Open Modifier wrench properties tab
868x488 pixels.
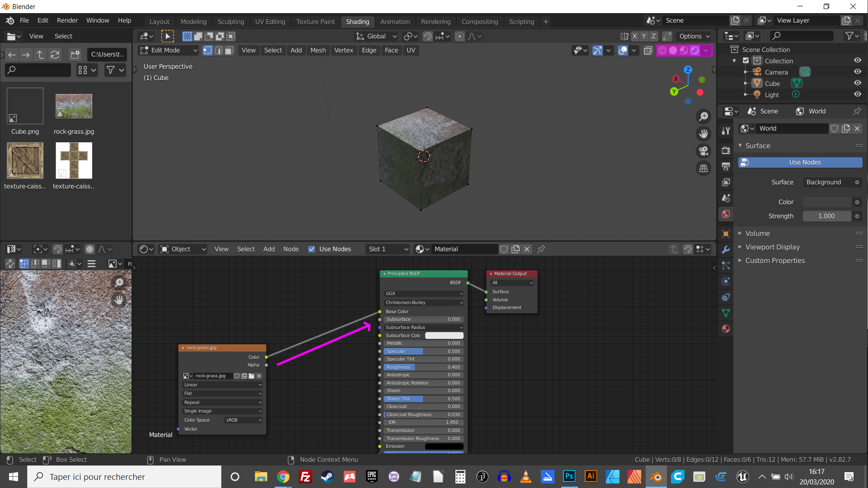click(x=726, y=250)
